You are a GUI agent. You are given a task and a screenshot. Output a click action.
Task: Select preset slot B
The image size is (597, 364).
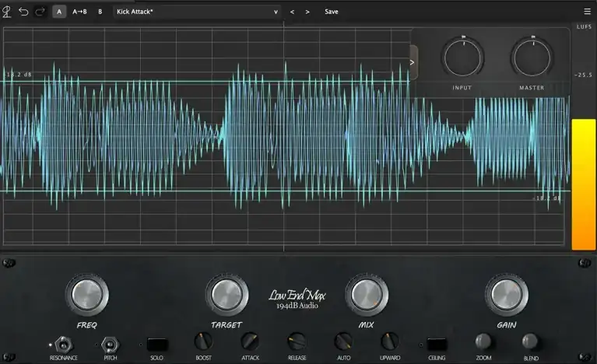tap(100, 12)
